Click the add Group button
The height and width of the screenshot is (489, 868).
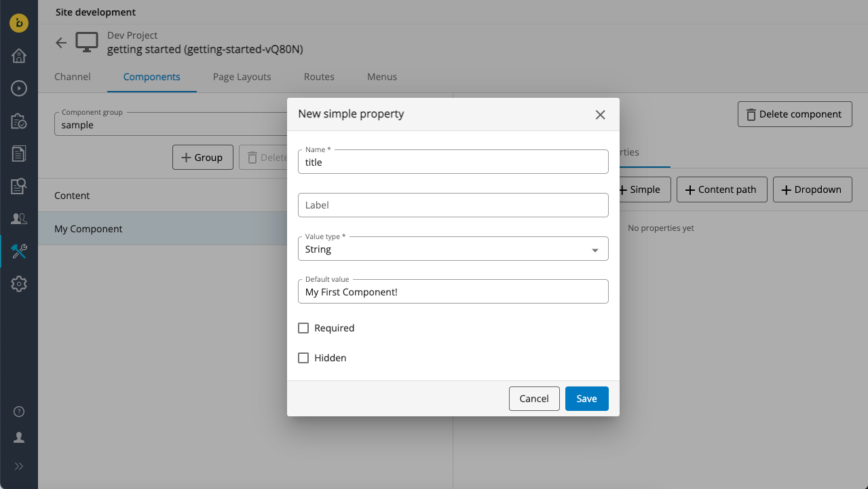(x=202, y=158)
